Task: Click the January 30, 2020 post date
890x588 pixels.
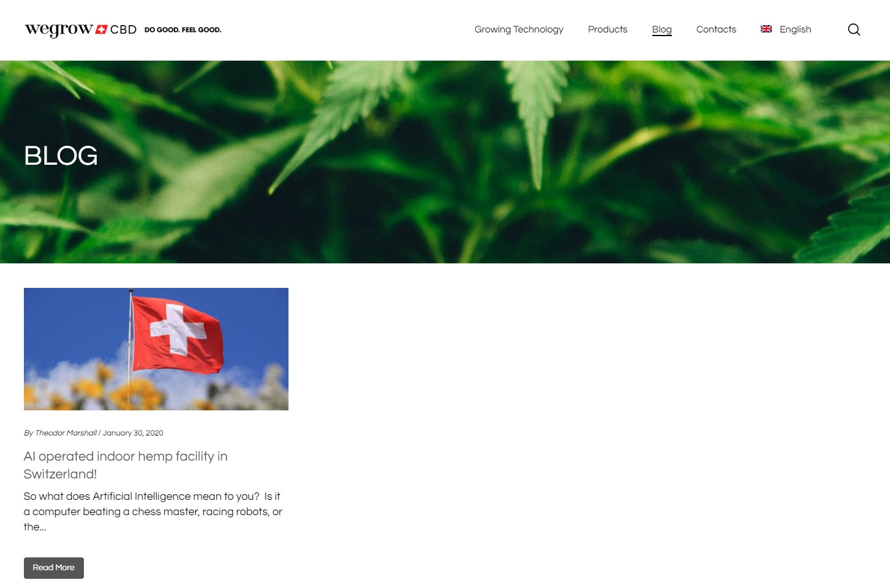Action: [x=133, y=433]
